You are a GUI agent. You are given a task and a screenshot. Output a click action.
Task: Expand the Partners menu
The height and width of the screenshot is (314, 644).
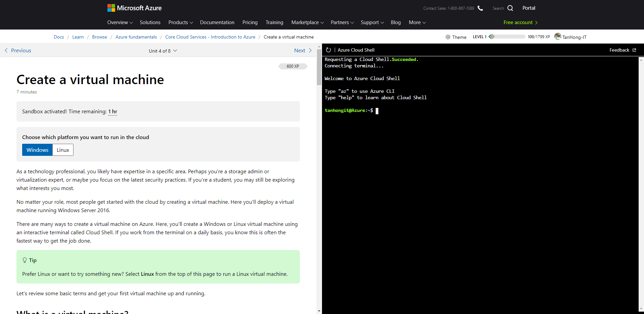pos(342,22)
